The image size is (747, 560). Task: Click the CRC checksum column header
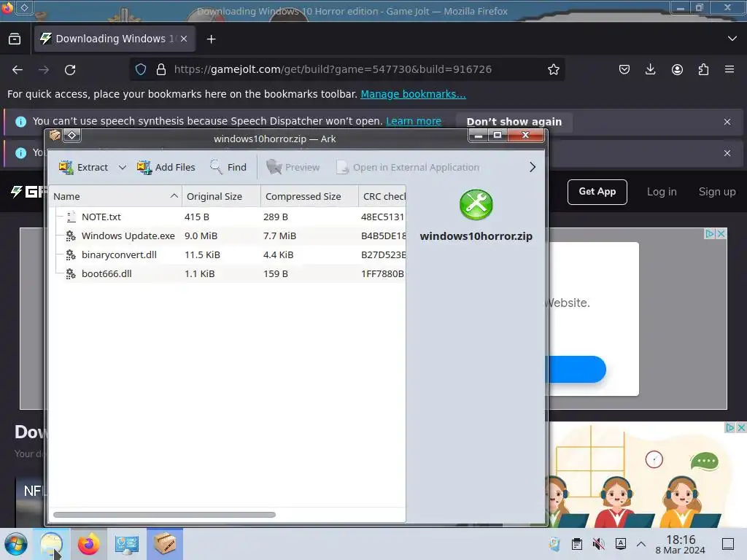382,196
